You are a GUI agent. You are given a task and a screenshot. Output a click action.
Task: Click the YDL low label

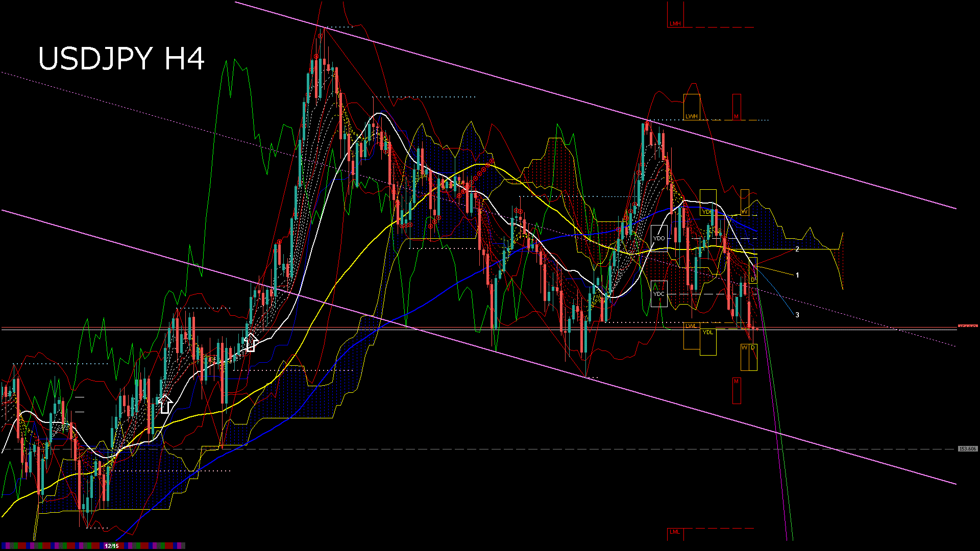point(708,332)
